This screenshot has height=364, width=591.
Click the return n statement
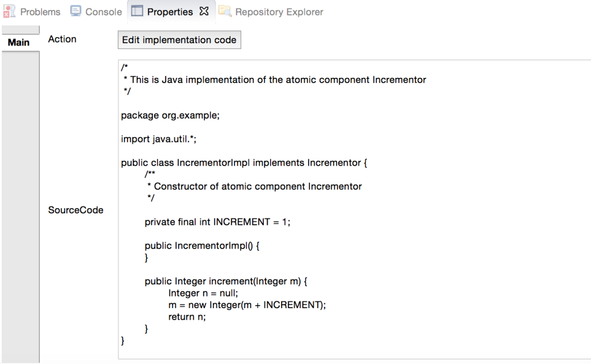[x=187, y=317]
